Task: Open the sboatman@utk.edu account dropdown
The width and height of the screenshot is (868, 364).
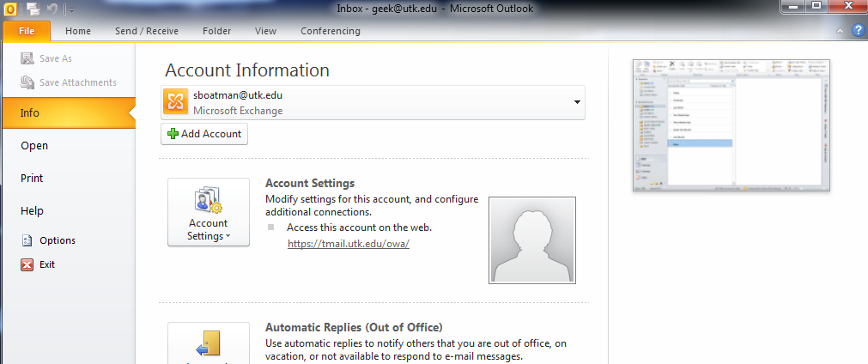Action: (576, 102)
